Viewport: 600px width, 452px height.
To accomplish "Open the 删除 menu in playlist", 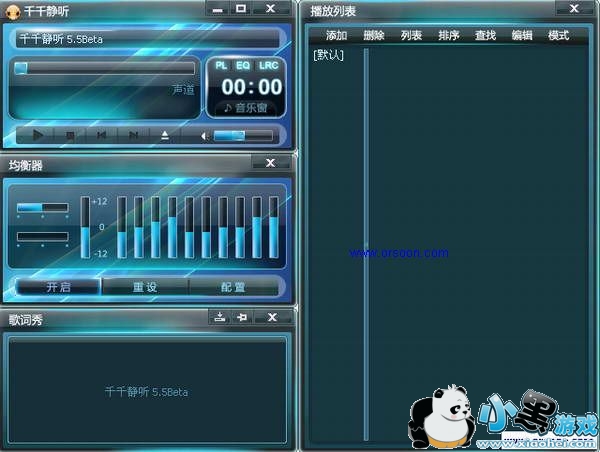I will 374,36.
